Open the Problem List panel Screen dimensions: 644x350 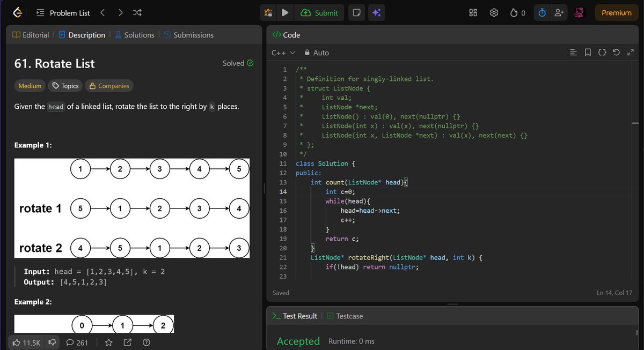click(63, 13)
